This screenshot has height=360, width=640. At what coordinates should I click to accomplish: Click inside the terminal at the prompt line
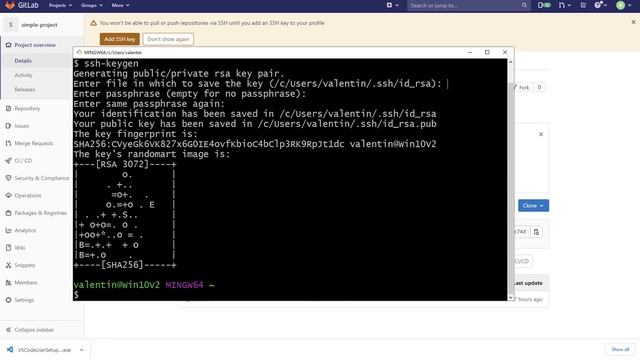(290, 295)
